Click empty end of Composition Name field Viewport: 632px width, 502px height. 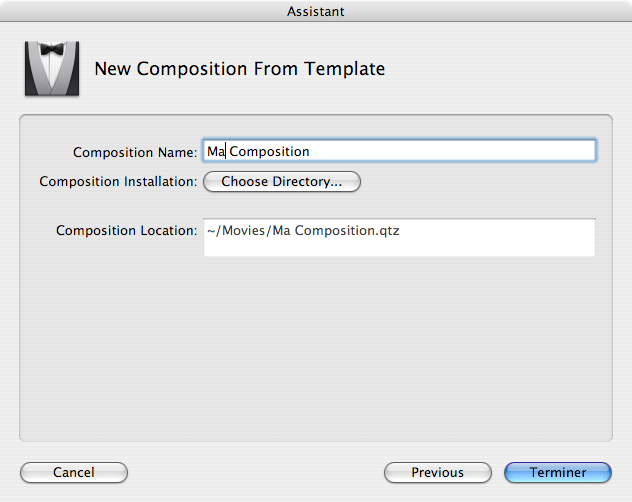tap(451, 151)
